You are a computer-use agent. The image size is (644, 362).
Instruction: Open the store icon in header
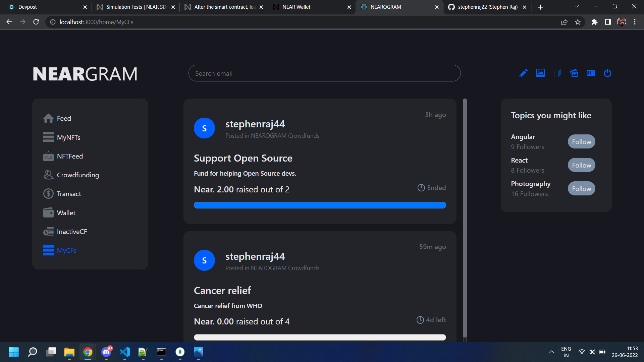coord(574,73)
